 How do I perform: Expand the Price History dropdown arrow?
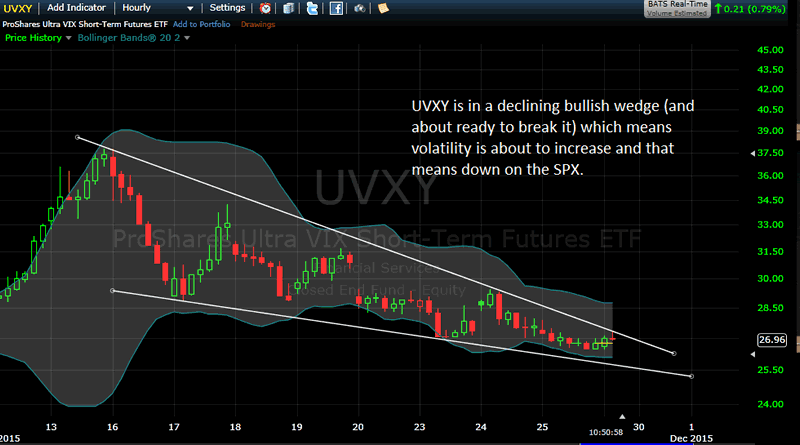point(68,38)
